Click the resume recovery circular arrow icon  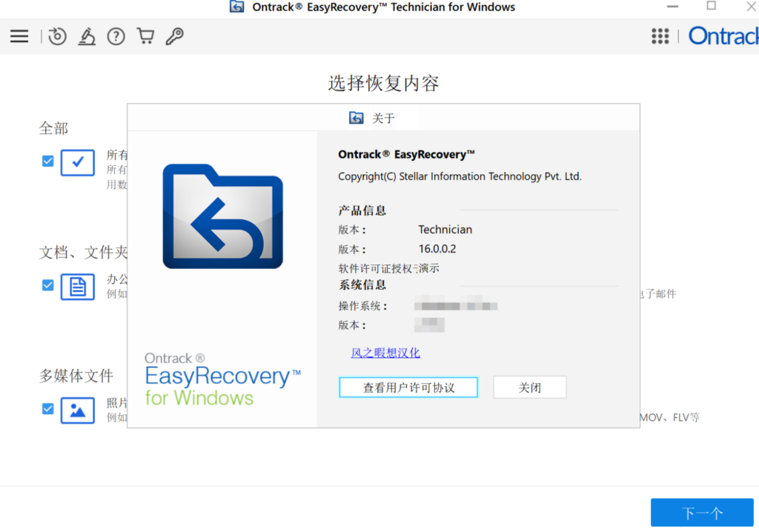pyautogui.click(x=57, y=36)
